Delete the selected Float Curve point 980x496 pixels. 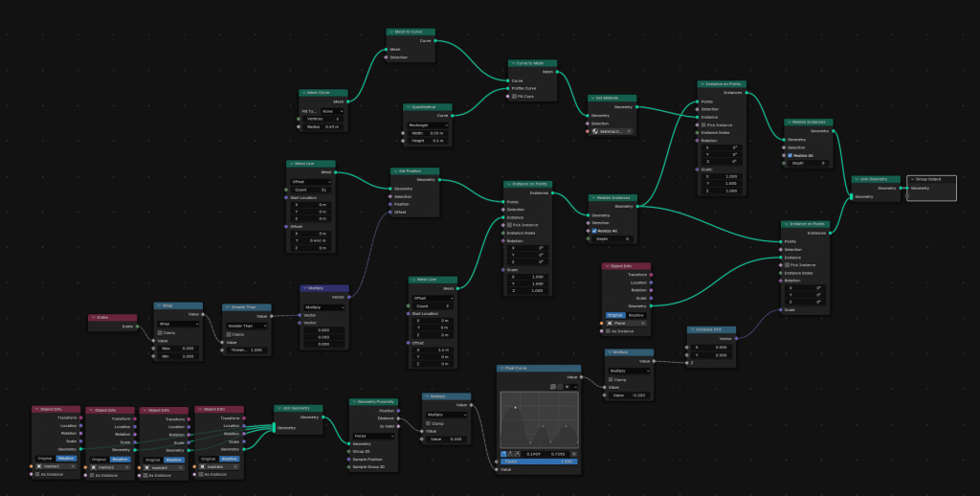575,453
